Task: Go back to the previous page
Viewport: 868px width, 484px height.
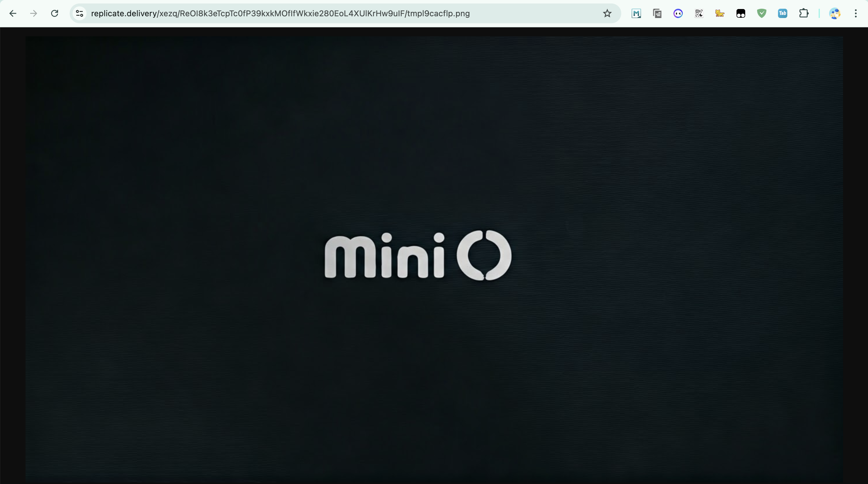Action: click(x=13, y=13)
